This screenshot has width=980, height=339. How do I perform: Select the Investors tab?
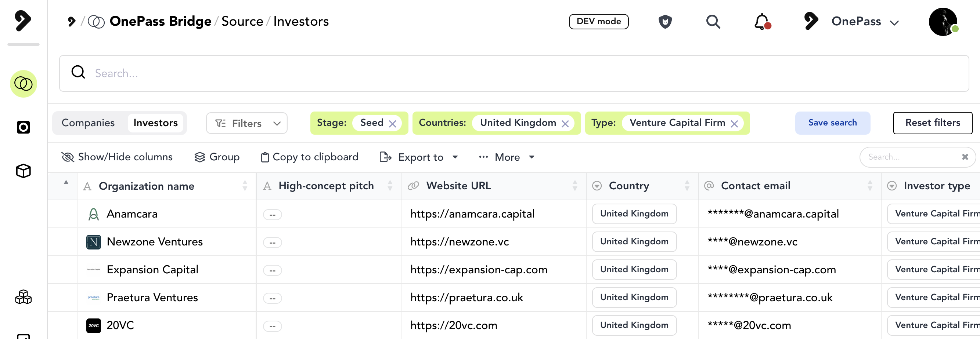click(x=155, y=123)
